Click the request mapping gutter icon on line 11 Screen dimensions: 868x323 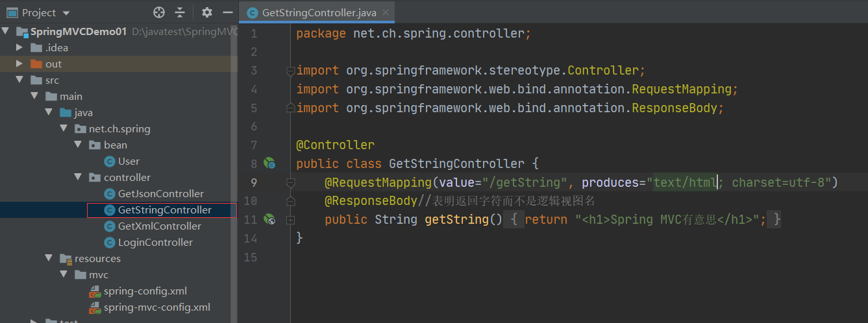pos(269,219)
